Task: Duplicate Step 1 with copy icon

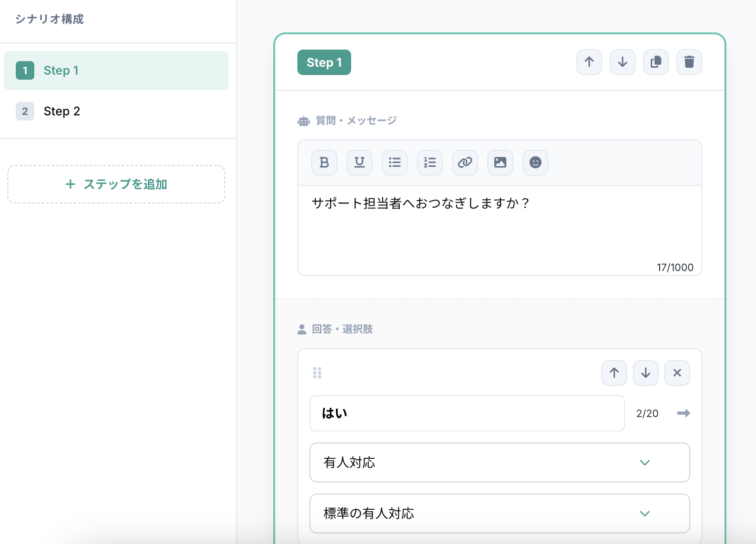Action: pyautogui.click(x=656, y=62)
